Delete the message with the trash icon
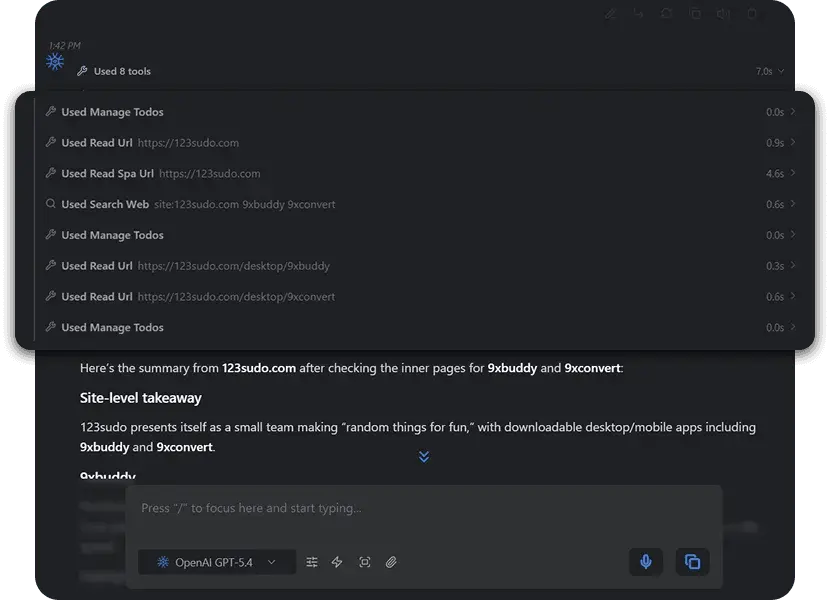Viewport: 830px width, 600px height. click(x=752, y=14)
